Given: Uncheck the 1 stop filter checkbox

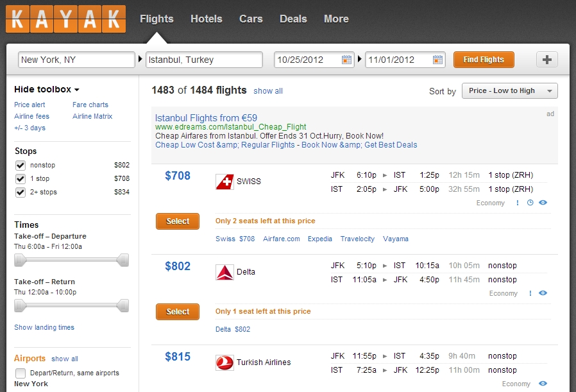Looking at the screenshot, I should tap(21, 179).
